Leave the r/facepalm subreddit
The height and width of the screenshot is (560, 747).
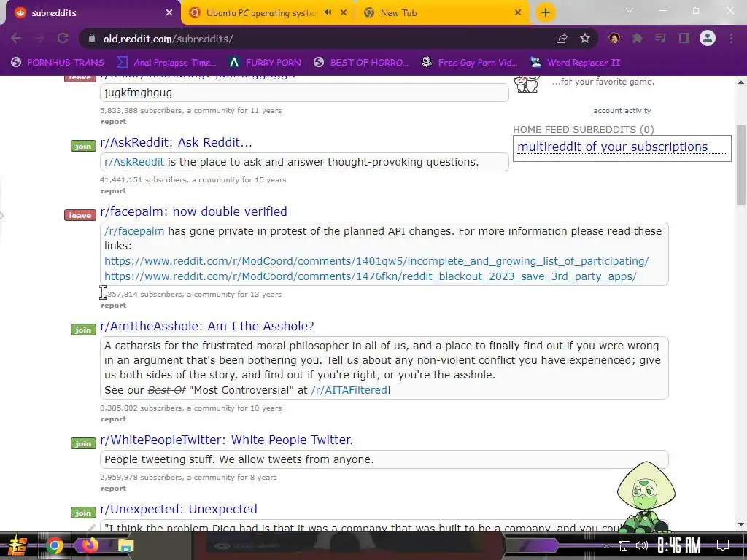coord(80,215)
